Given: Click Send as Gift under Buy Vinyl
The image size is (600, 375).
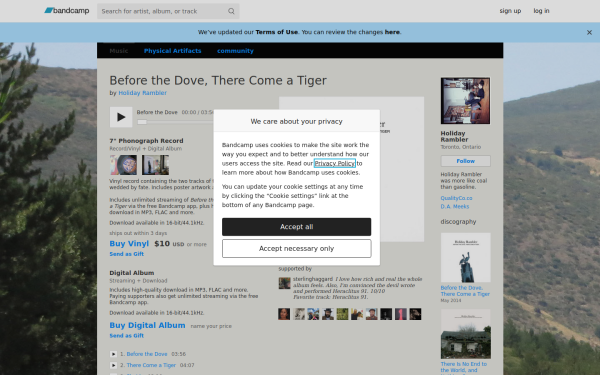Looking at the screenshot, I should click(x=127, y=254).
